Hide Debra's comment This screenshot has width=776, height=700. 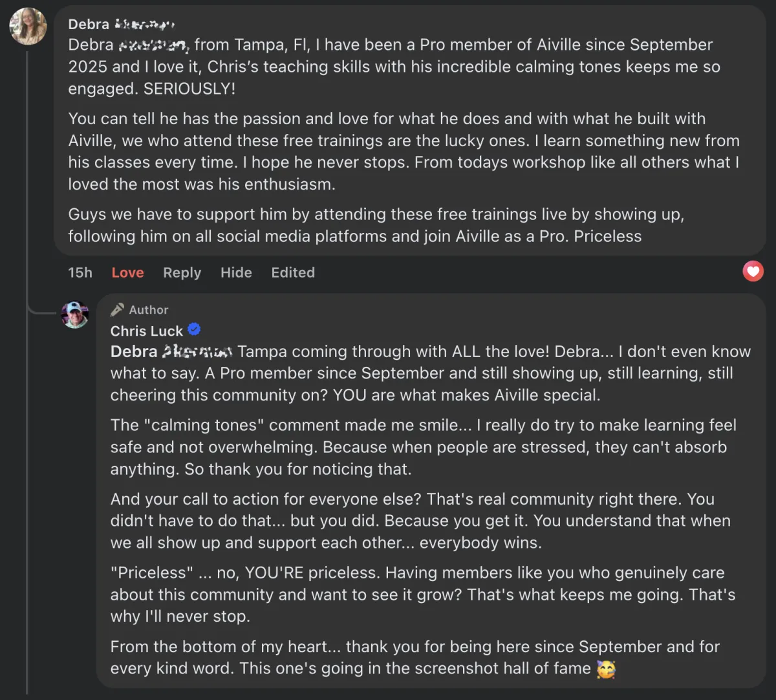pos(236,273)
